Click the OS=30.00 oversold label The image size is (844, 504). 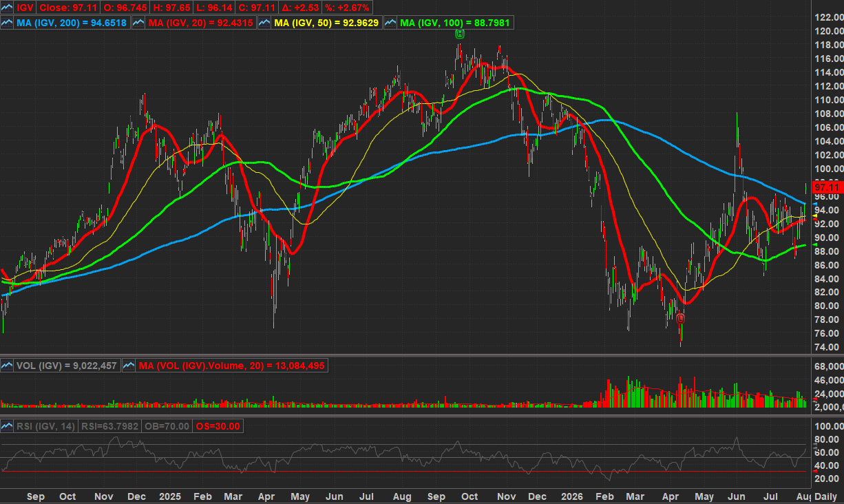[216, 426]
